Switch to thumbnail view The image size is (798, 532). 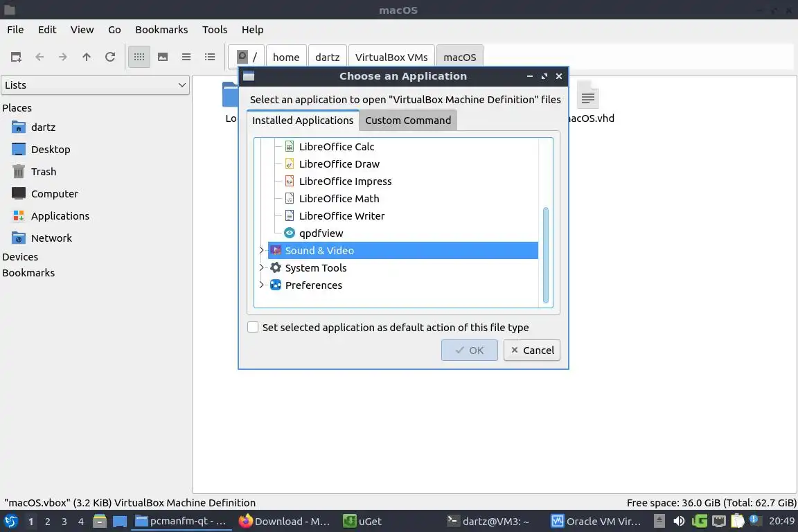pyautogui.click(x=163, y=57)
